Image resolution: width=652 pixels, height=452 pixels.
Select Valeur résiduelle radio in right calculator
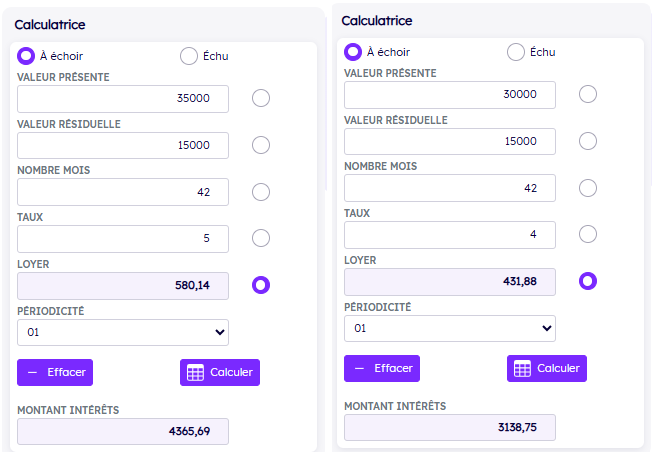pyautogui.click(x=588, y=141)
